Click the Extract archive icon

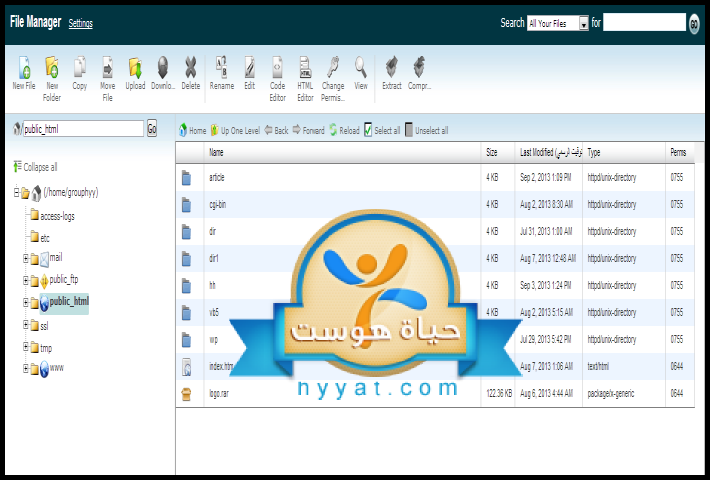click(x=392, y=67)
